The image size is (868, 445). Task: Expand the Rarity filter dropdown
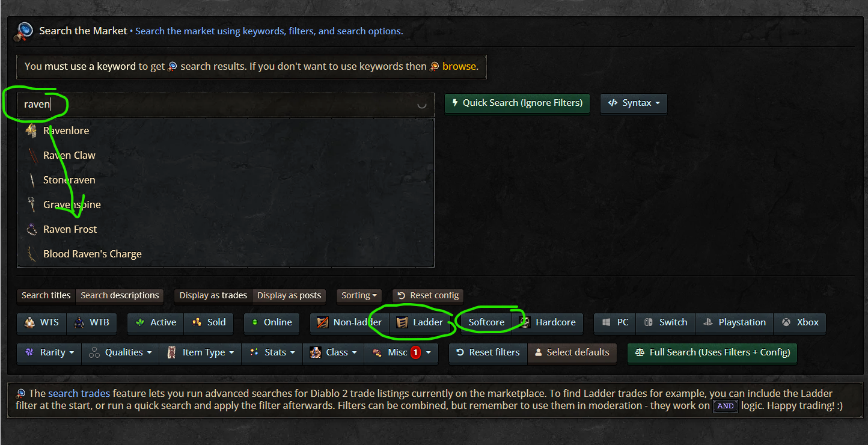click(49, 352)
